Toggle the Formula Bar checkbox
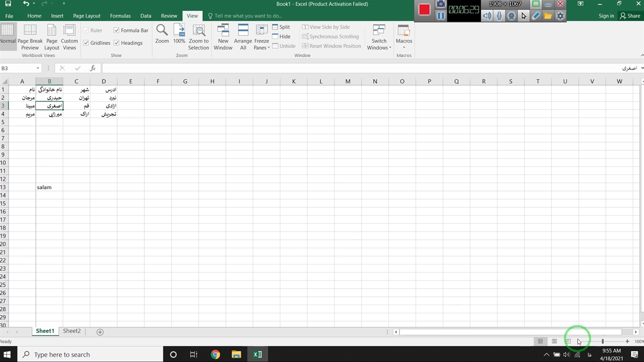The image size is (644, 362). [x=117, y=31]
